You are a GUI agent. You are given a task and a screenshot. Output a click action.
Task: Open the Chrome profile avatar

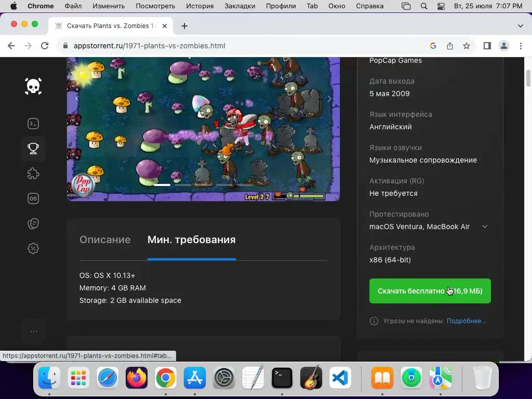click(504, 46)
